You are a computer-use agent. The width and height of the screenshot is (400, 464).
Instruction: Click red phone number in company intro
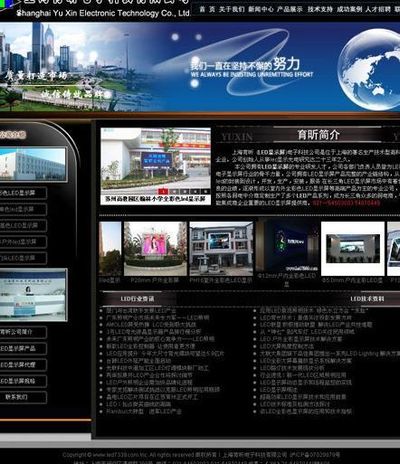tap(346, 203)
